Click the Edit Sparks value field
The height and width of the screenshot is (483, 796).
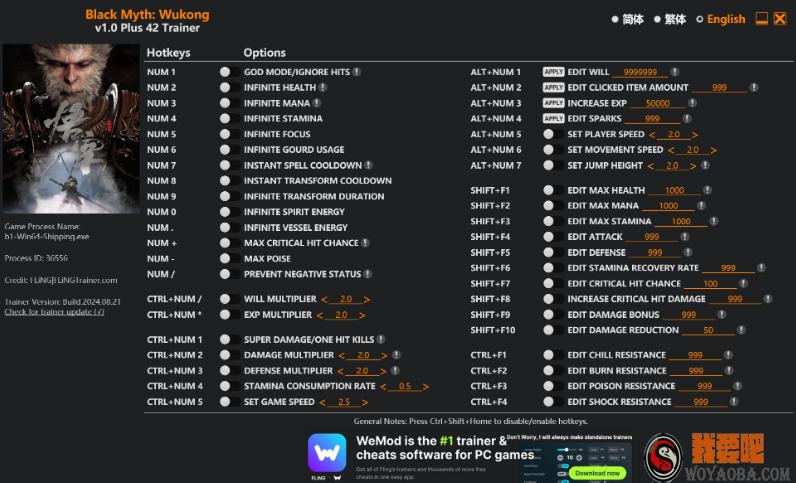click(651, 119)
